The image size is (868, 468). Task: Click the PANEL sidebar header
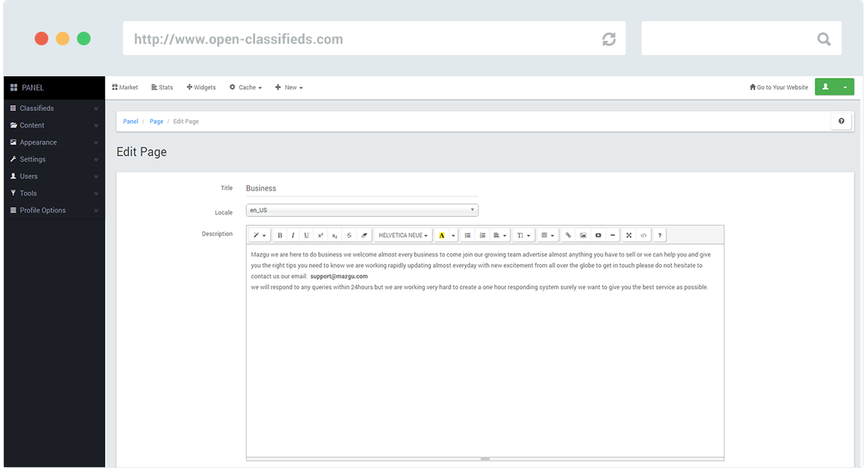[x=54, y=88]
